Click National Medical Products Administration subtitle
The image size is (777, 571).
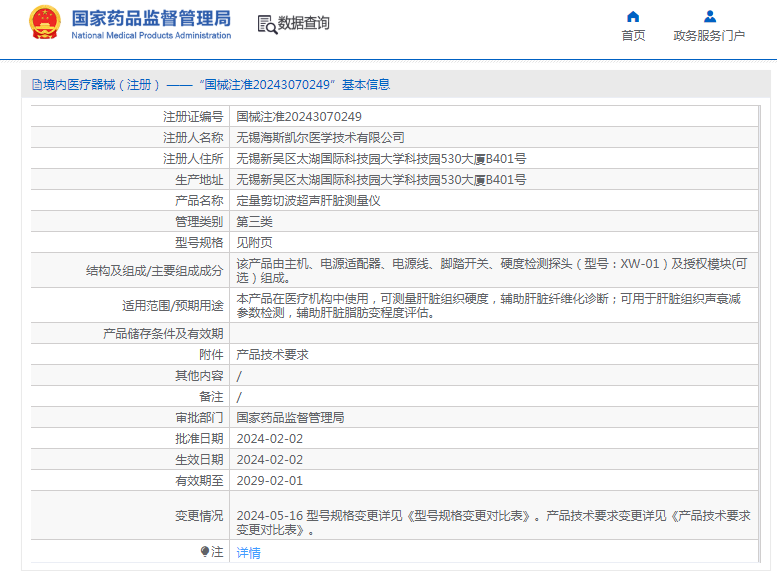151,36
